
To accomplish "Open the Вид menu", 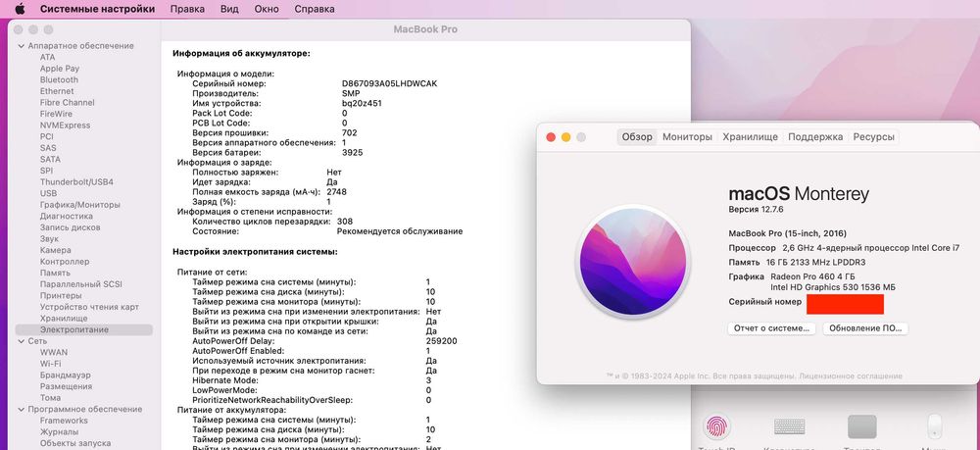I will [x=229, y=9].
